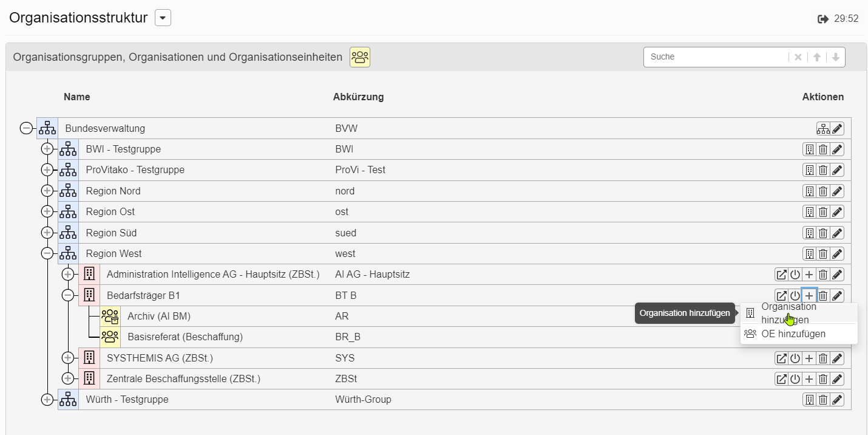The image size is (868, 435).
Task: Click the edit pencil for Bundesverwaltung
Action: (838, 129)
